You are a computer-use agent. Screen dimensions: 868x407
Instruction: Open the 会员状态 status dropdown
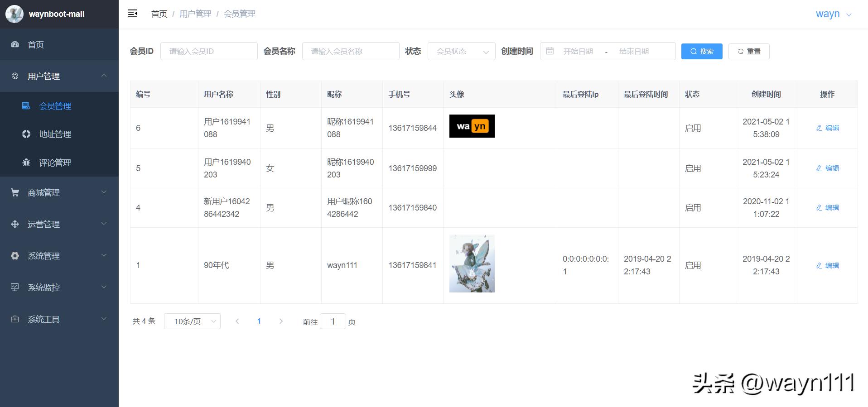click(x=461, y=51)
